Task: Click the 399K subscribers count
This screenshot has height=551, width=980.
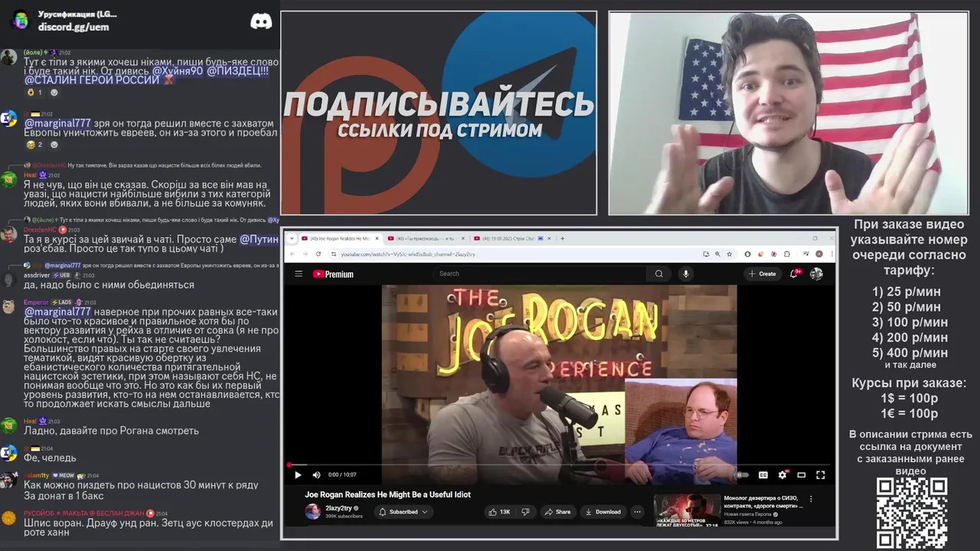Action: (344, 517)
